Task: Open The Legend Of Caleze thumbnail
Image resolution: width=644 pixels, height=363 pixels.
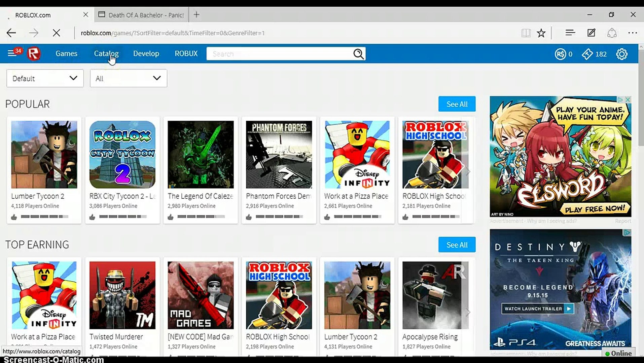Action: [201, 155]
